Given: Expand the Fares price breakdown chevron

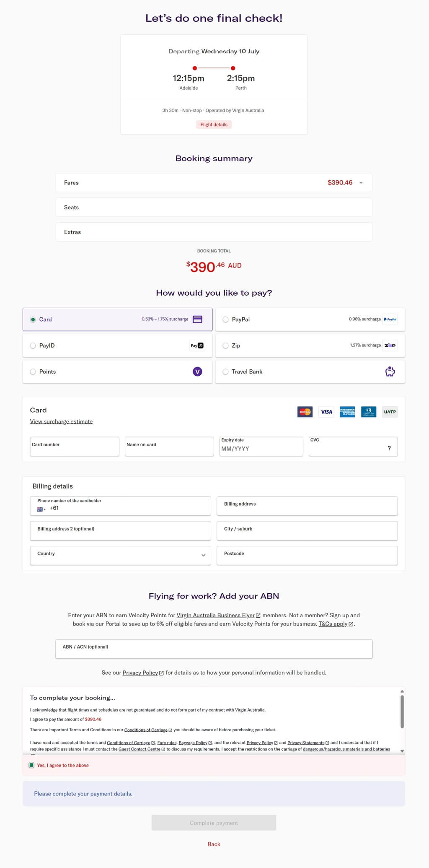Looking at the screenshot, I should click(x=361, y=183).
